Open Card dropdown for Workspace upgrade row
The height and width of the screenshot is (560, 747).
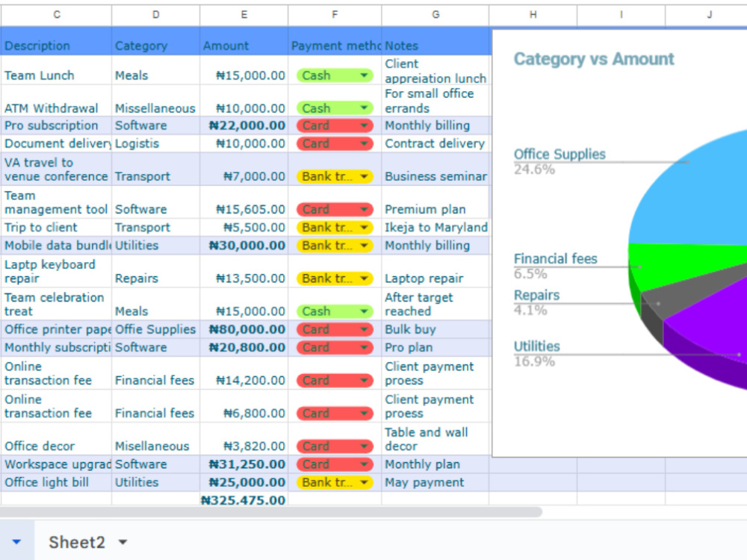pyautogui.click(x=335, y=464)
